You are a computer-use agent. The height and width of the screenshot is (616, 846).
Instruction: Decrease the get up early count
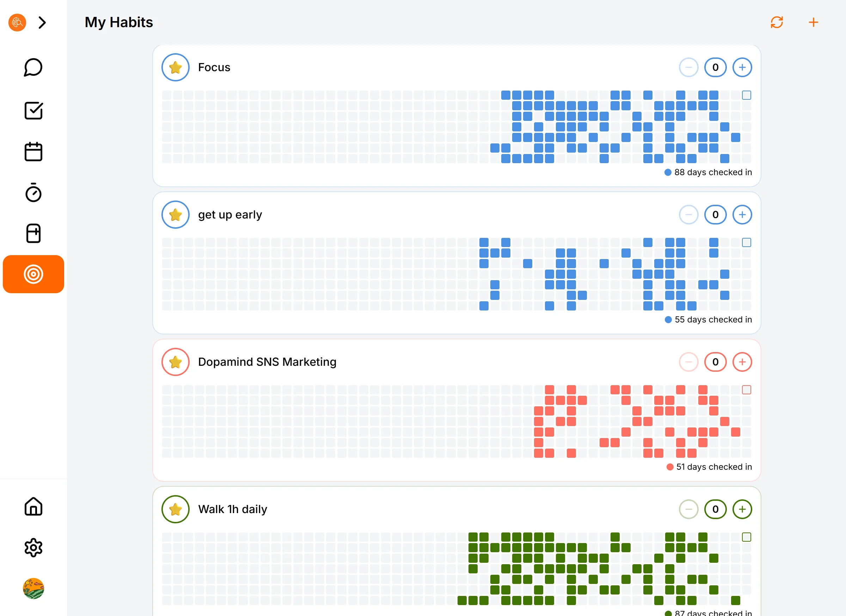[x=688, y=215]
